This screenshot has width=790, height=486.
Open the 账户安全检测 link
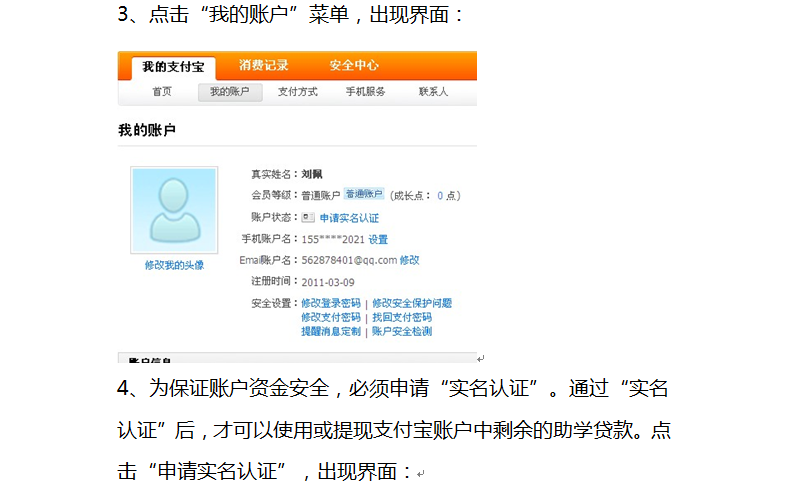pos(402,331)
